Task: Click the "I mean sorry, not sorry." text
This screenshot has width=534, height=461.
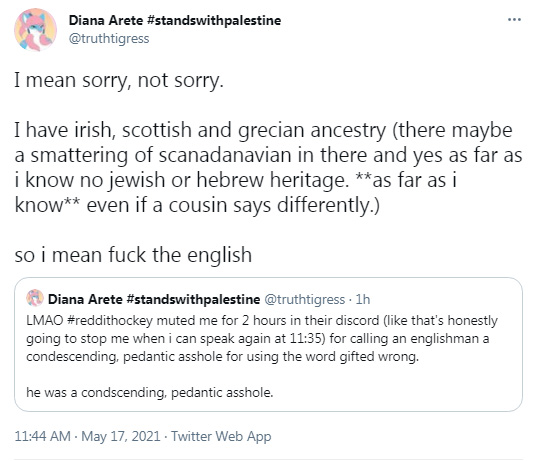Action: (x=119, y=81)
